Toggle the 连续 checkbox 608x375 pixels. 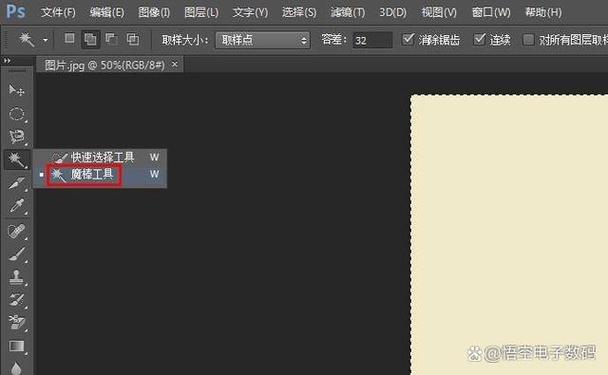[x=479, y=39]
